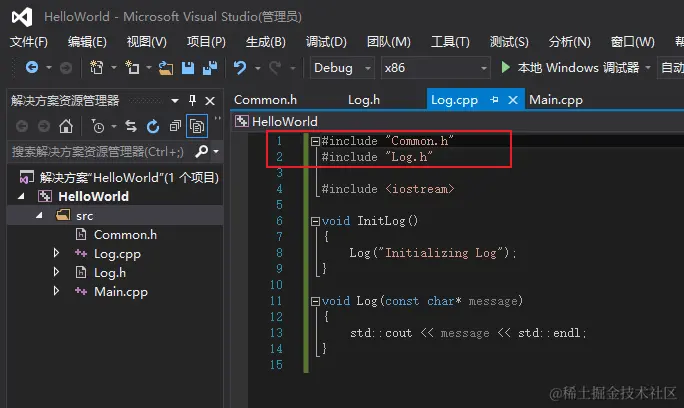
Task: Click the navigate forward arrow in toolbar
Action: [66, 68]
